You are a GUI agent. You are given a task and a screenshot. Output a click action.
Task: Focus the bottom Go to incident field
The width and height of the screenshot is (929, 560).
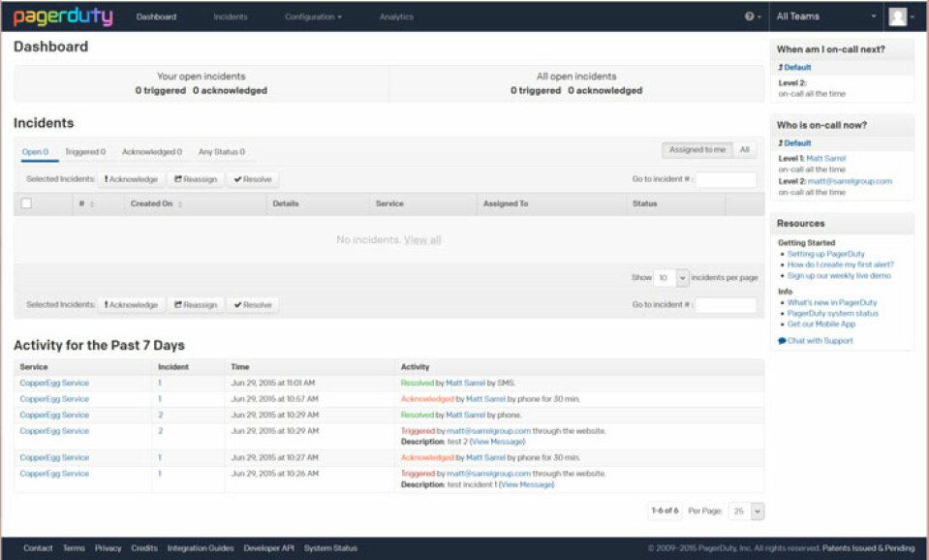coord(726,304)
